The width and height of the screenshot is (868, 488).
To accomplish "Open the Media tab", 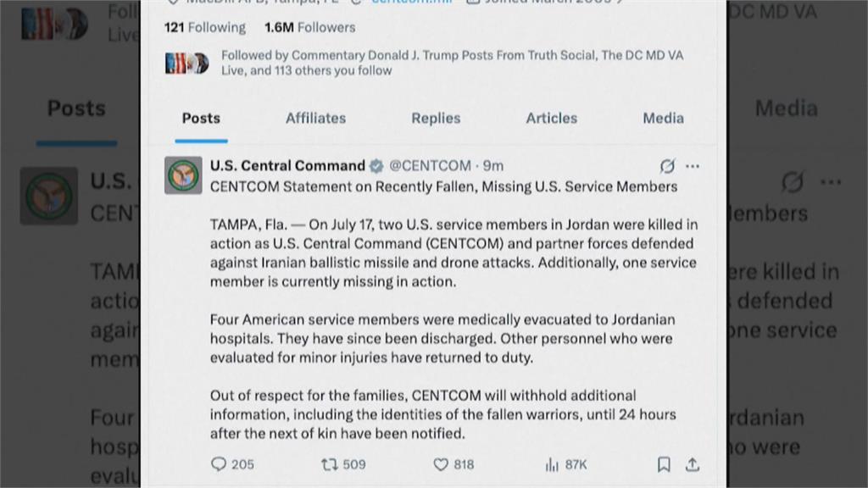I will coord(663,119).
